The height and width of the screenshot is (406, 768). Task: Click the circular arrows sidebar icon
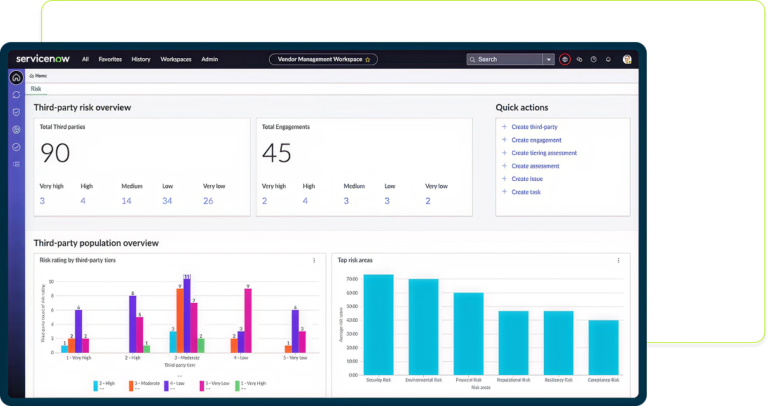(x=16, y=95)
